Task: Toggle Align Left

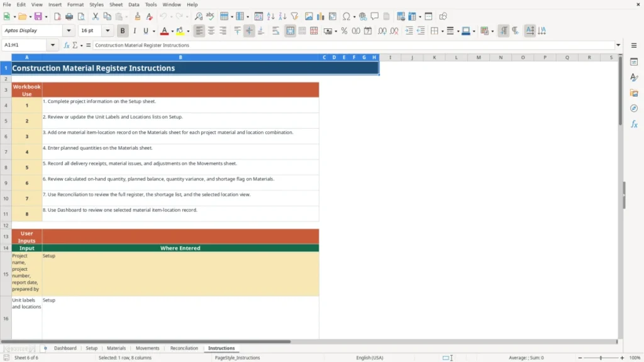Action: point(199,31)
